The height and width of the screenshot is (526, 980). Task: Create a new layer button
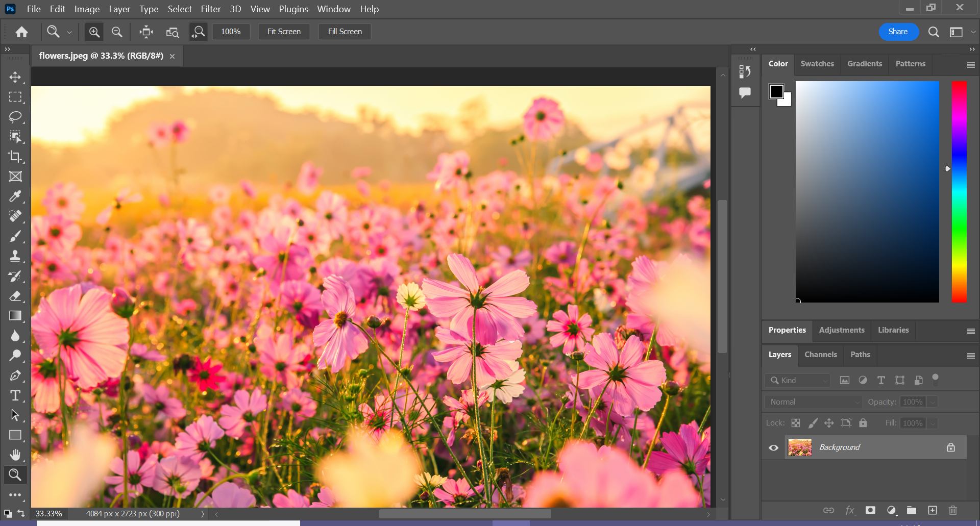tap(933, 510)
